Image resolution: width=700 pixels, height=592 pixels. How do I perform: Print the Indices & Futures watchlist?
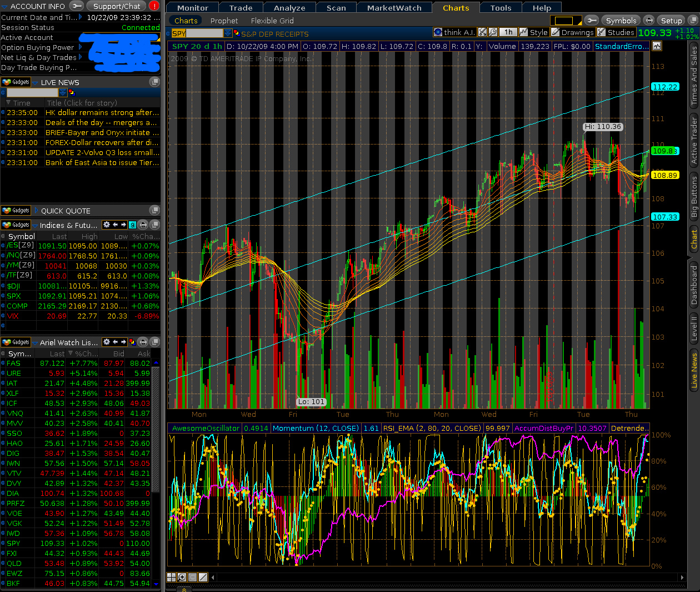(x=143, y=225)
